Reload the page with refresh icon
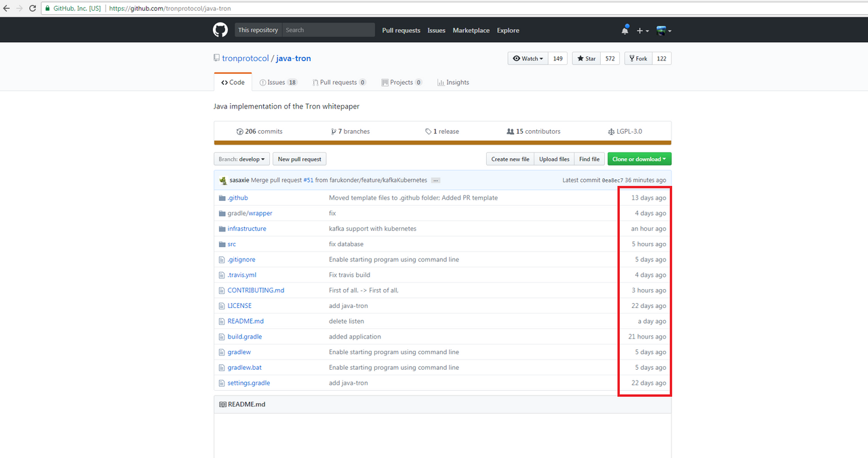Image resolution: width=868 pixels, height=458 pixels. coord(33,8)
